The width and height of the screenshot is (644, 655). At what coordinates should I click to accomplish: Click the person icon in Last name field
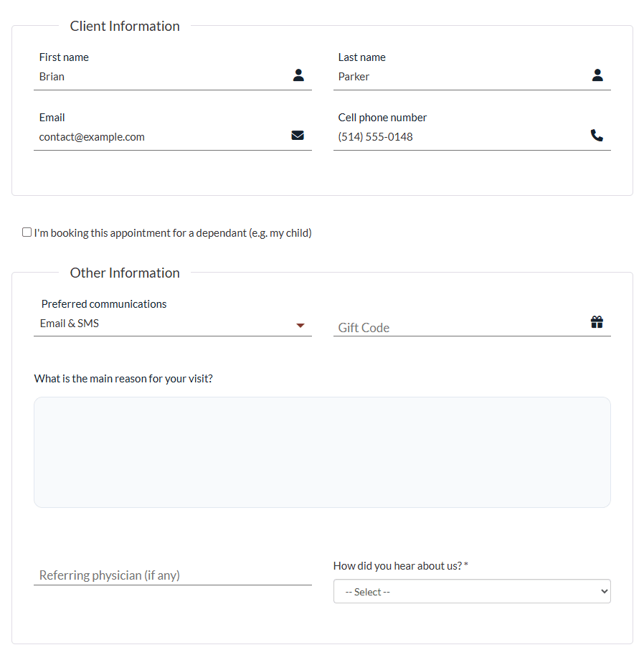click(x=597, y=75)
